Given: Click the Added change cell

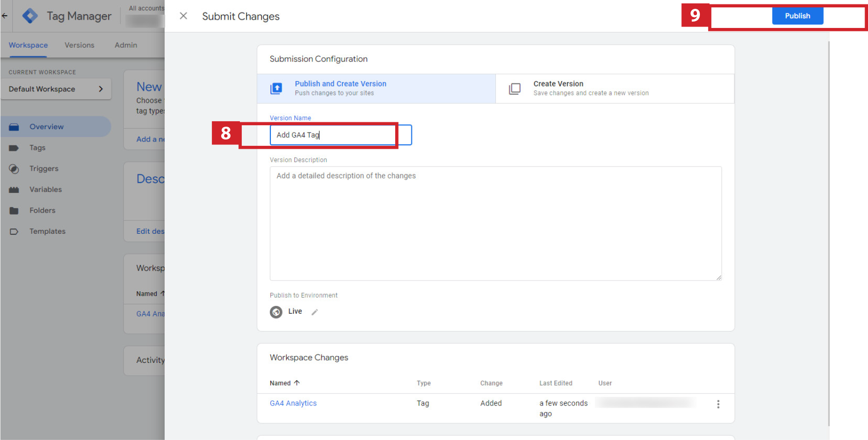Looking at the screenshot, I should tap(491, 403).
